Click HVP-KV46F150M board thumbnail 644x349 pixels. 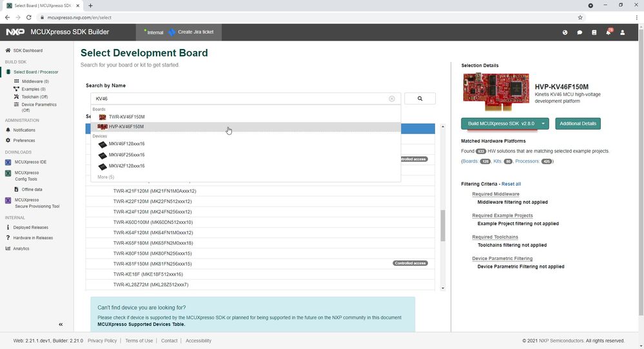tap(496, 92)
